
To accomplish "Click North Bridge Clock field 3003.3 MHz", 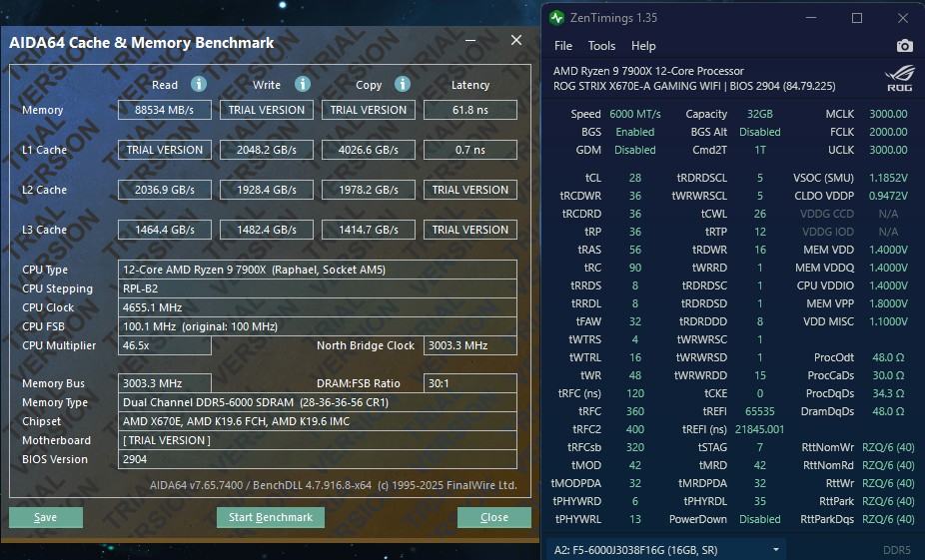I will (x=470, y=345).
